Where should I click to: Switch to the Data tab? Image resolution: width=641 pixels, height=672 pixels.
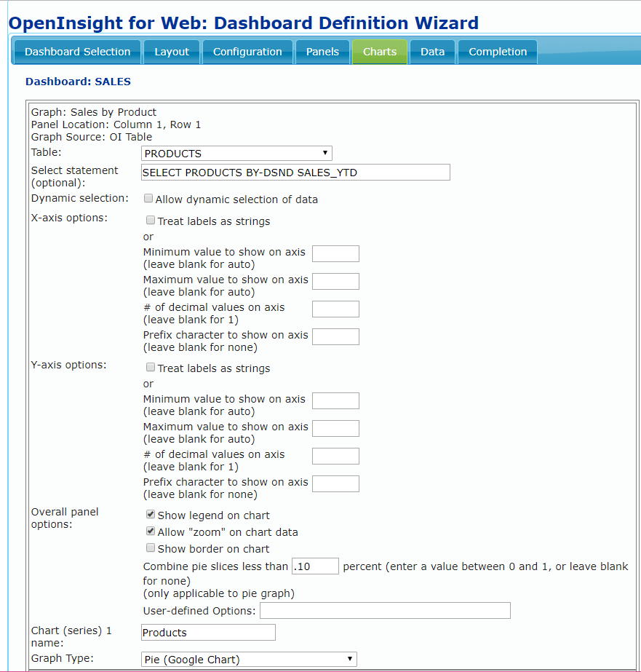432,52
